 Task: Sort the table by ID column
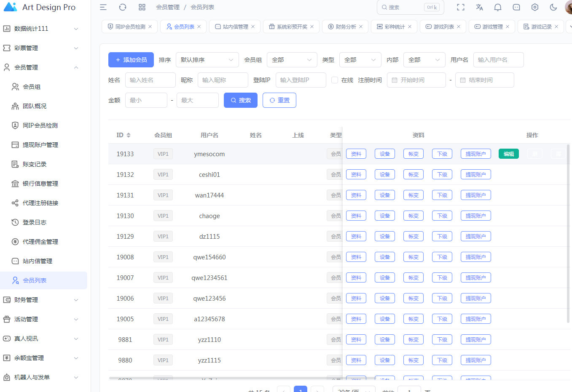(128, 135)
